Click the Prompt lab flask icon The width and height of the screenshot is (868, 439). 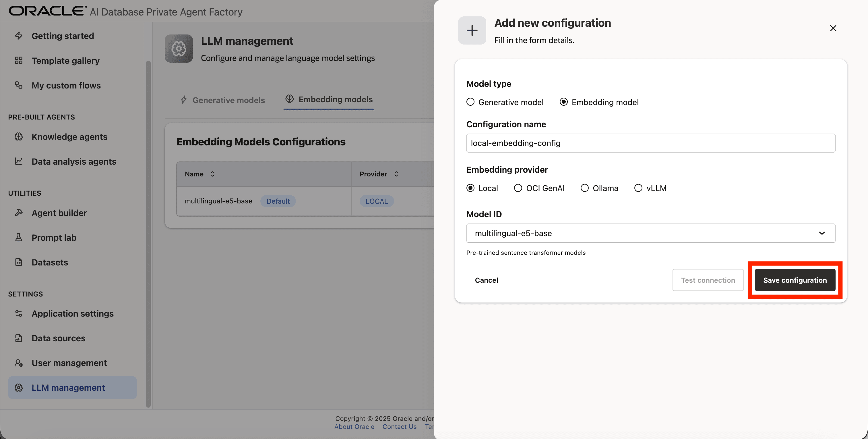[x=19, y=238]
